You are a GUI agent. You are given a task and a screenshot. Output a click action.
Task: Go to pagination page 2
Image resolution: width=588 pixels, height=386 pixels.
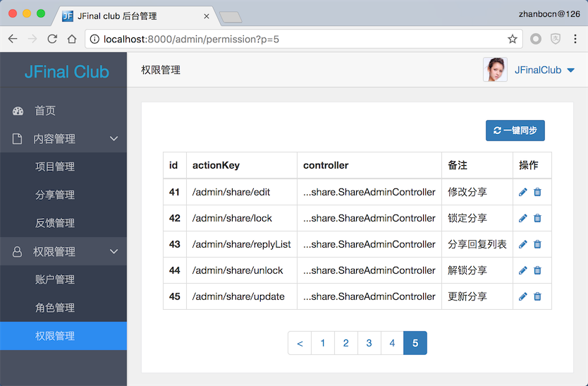tap(345, 343)
